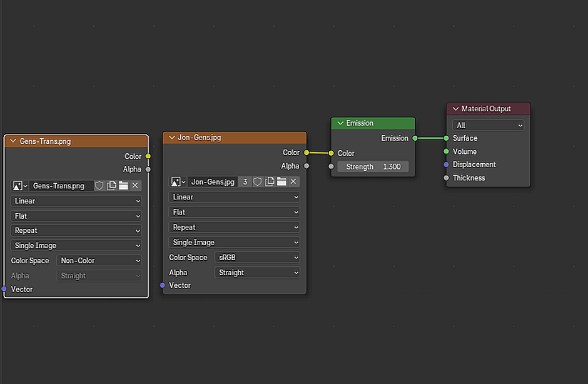Open Repeat extension dropdown in Gens-Trans.png node
588x384 pixels.
click(76, 231)
